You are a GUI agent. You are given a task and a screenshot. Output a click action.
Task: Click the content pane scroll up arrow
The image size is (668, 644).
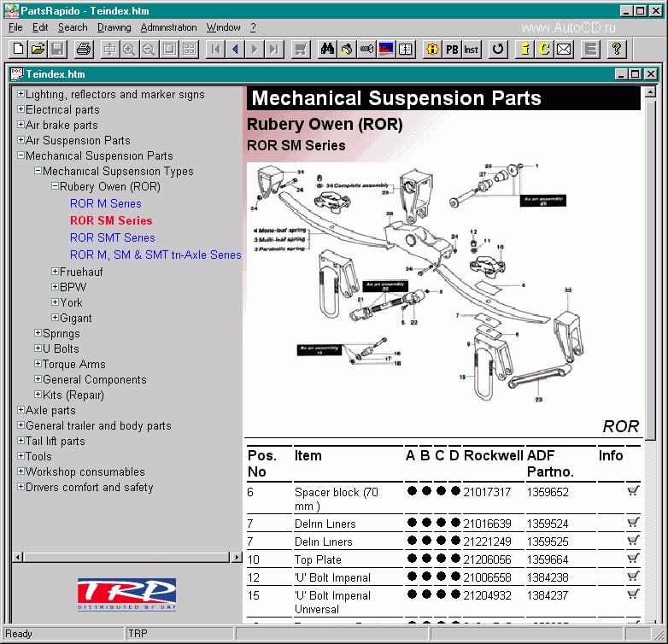pyautogui.click(x=650, y=92)
